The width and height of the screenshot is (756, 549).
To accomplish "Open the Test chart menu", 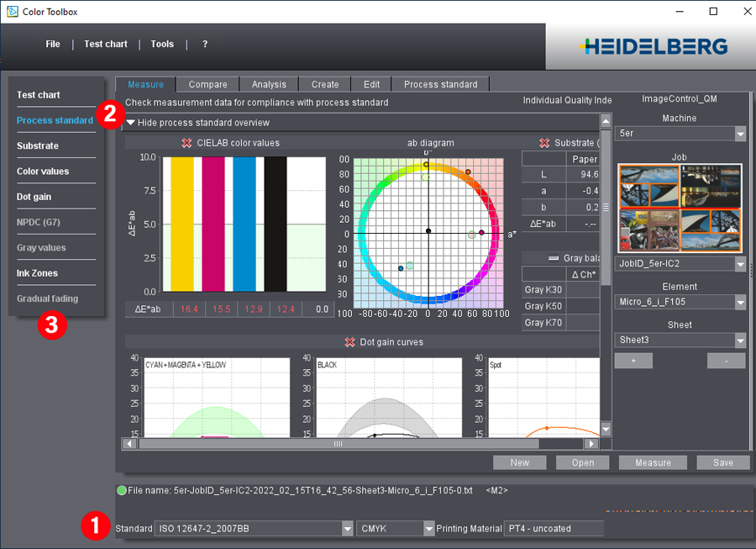I will [x=106, y=44].
